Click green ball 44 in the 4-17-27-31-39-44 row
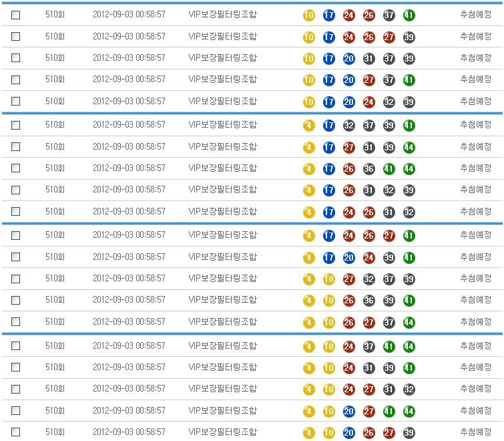This screenshot has width=504, height=441. point(409,147)
